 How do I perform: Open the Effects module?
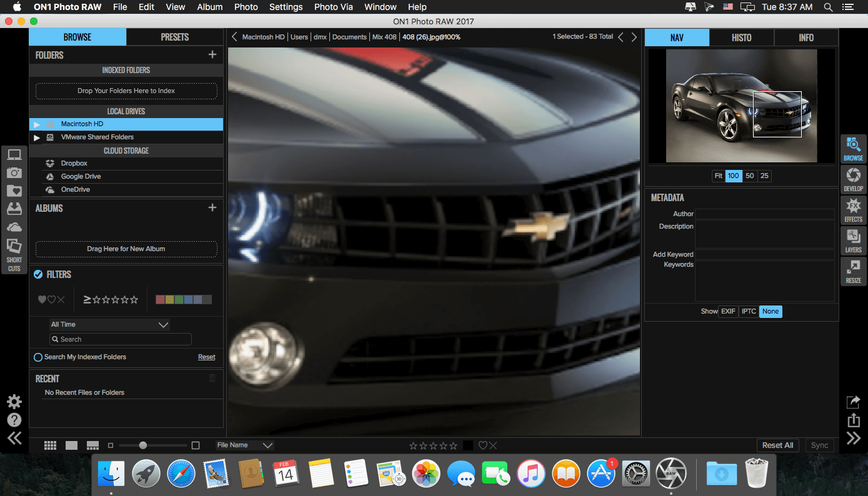coord(853,209)
